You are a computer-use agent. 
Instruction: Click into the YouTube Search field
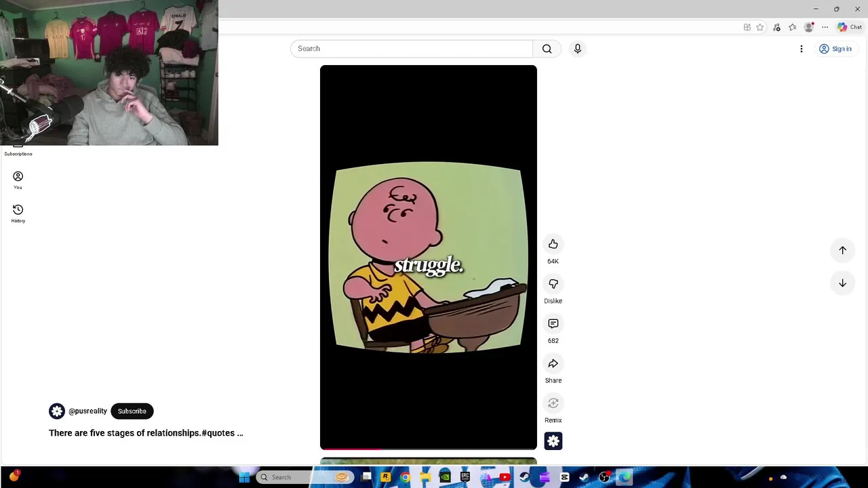coord(412,49)
